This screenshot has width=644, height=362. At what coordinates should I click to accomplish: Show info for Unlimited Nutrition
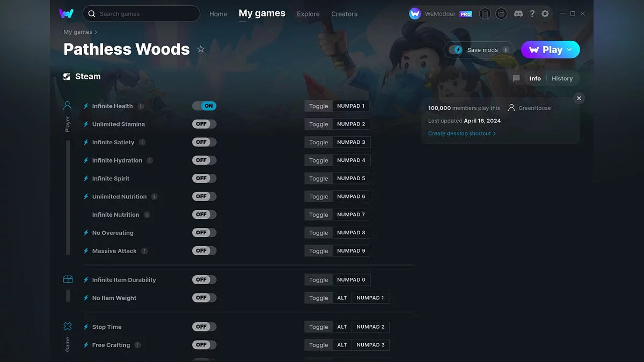(x=155, y=197)
